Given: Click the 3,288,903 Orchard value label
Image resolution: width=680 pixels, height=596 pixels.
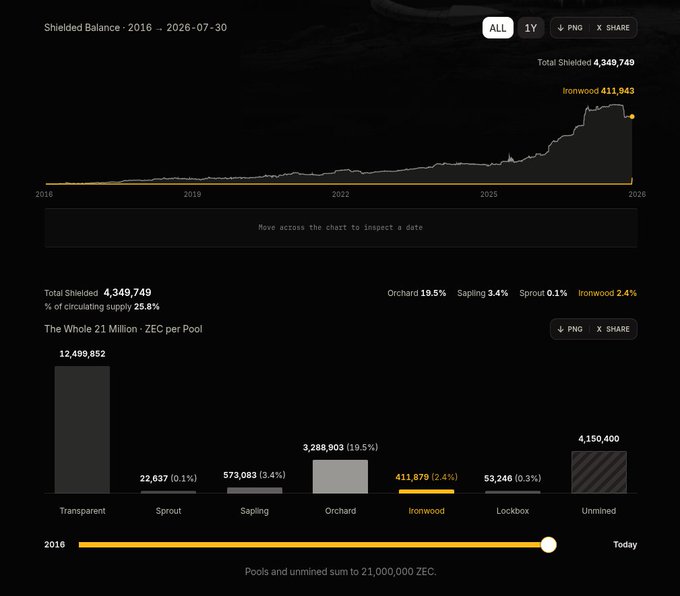Looking at the screenshot, I should coord(340,447).
